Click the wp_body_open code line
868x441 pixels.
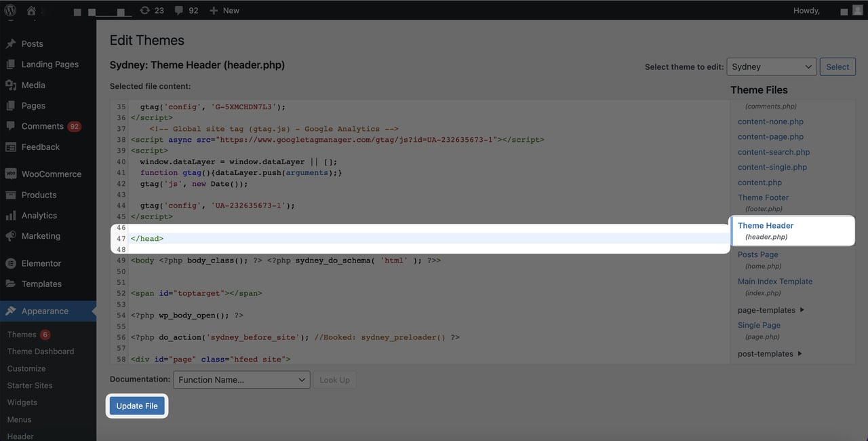click(x=187, y=315)
